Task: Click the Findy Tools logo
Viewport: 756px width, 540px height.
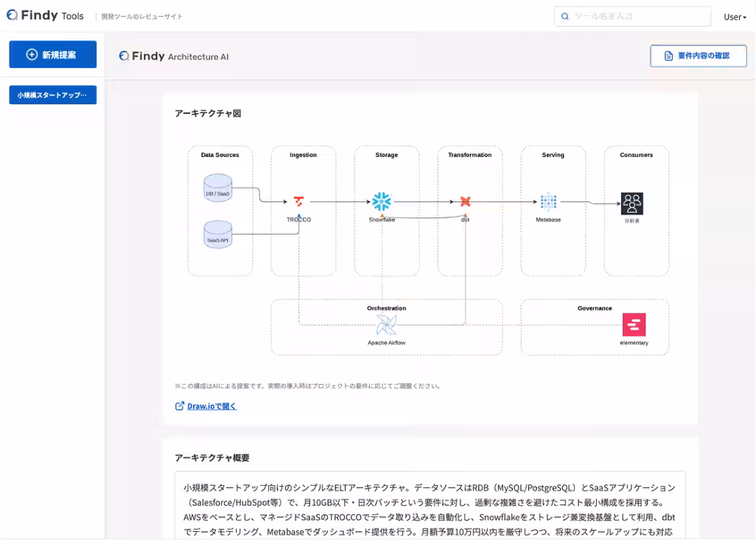Action: coord(45,15)
